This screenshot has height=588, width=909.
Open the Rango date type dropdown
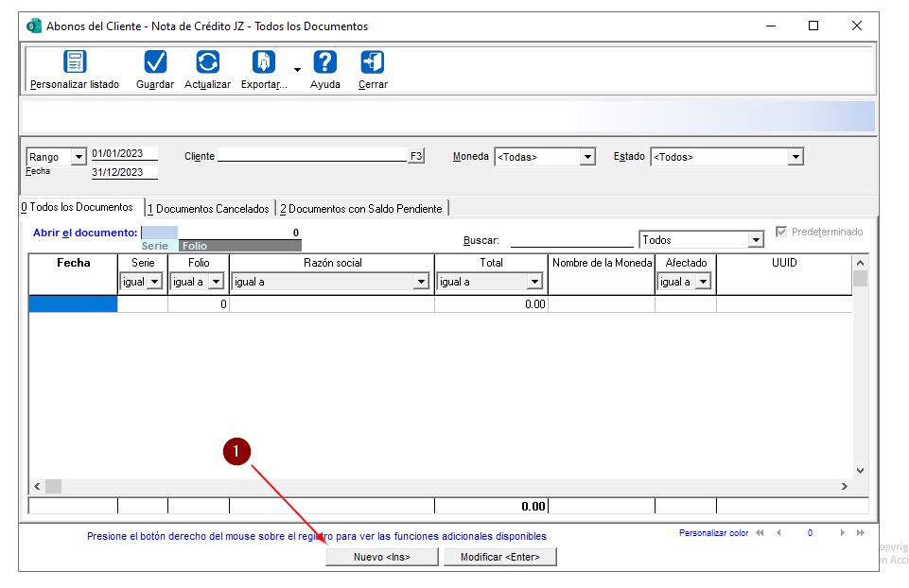pos(79,157)
